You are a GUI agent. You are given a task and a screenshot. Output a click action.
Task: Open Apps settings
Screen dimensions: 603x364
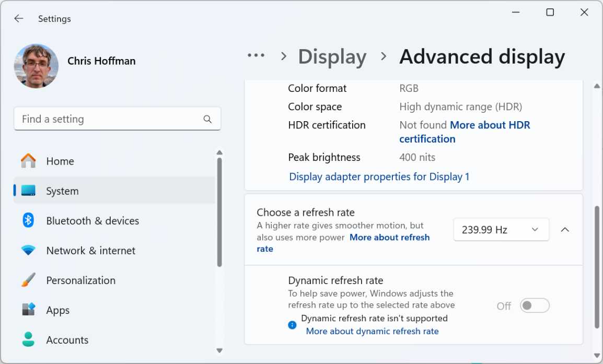[57, 310]
